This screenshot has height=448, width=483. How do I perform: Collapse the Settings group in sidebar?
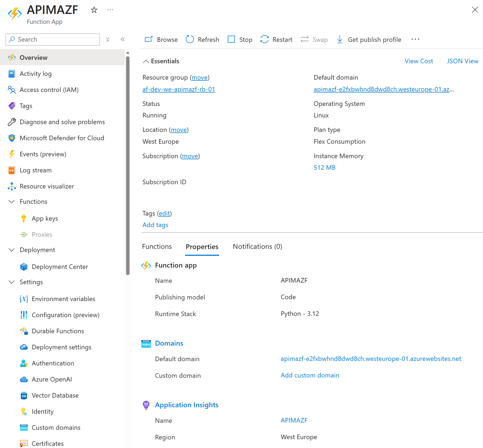click(12, 282)
